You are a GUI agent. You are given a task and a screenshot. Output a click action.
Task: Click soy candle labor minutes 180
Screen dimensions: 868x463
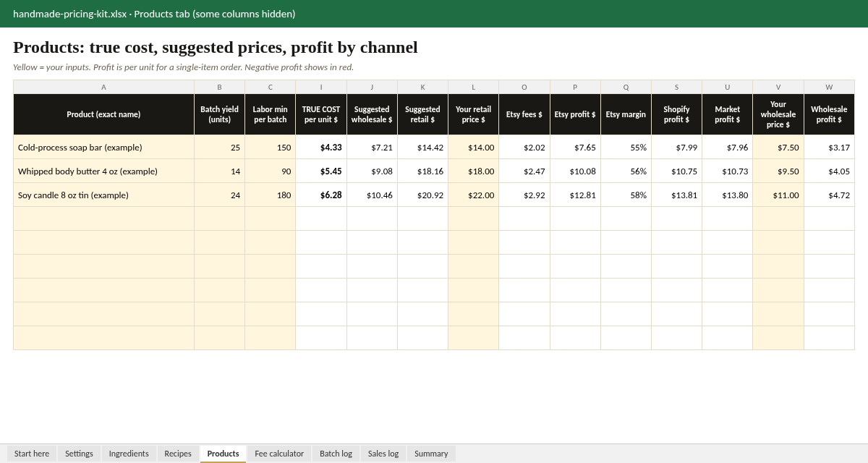pyautogui.click(x=271, y=195)
